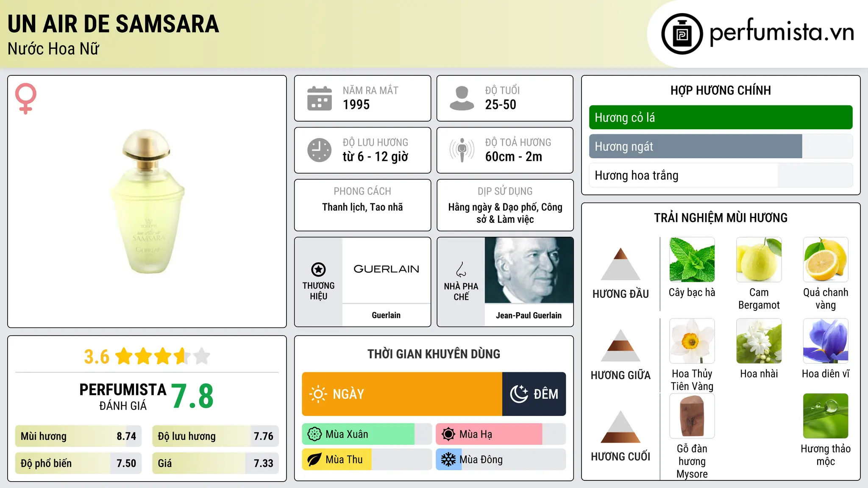Click the green 7.8 Perfumista score
The height and width of the screenshot is (488, 868).
pyautogui.click(x=192, y=396)
